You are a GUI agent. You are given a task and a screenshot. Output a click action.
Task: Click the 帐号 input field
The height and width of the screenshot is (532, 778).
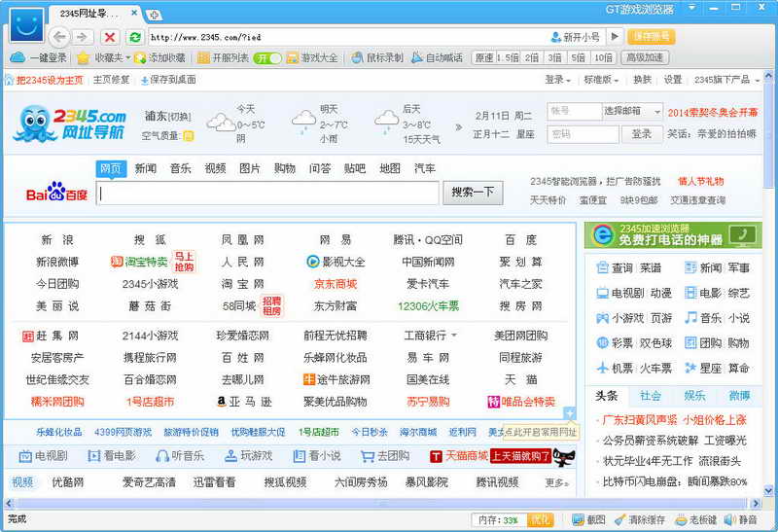click(575, 111)
